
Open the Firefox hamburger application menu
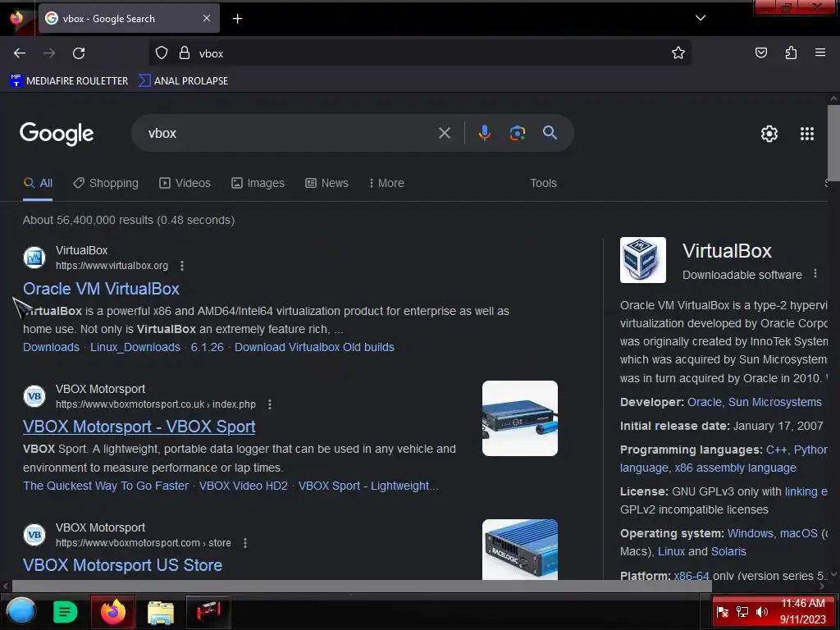tap(820, 52)
